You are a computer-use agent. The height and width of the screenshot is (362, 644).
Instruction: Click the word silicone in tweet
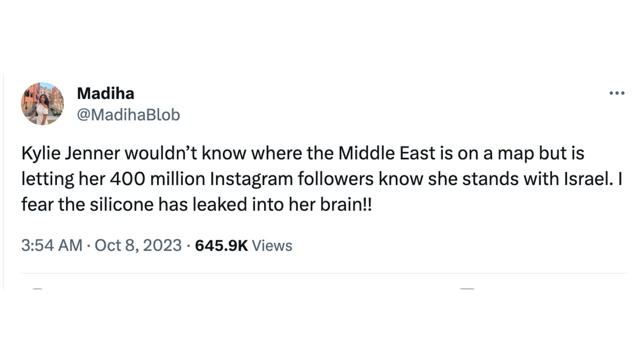point(121,204)
